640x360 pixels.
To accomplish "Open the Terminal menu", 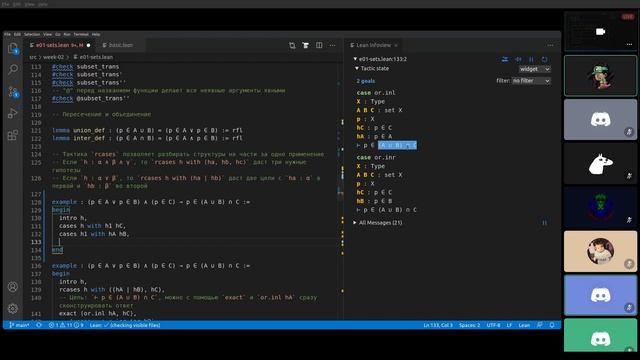I will pos(81,34).
